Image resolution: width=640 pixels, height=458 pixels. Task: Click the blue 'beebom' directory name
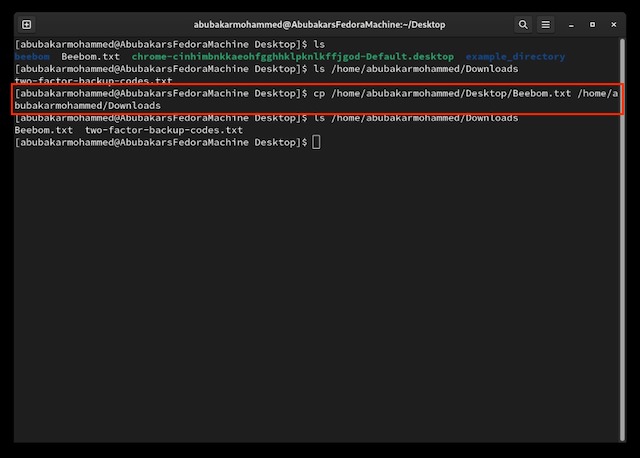pos(33,57)
